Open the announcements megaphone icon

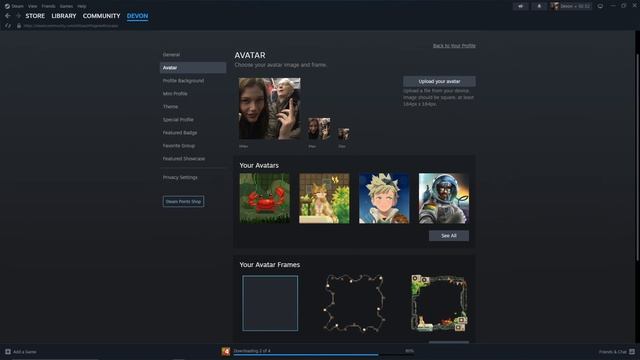pos(521,6)
